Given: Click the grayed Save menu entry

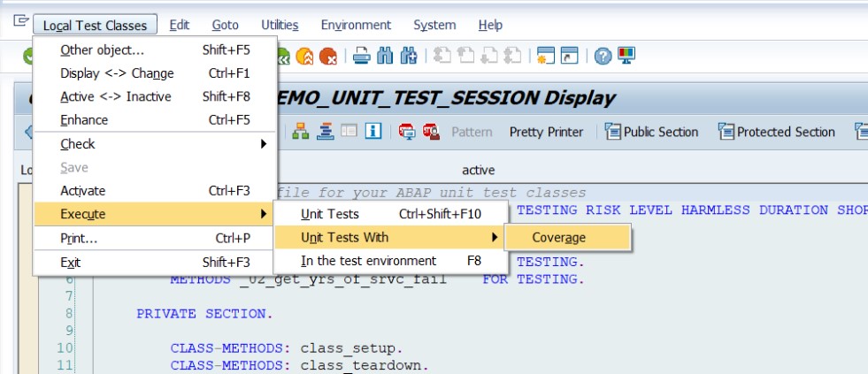Looking at the screenshot, I should (155, 167).
